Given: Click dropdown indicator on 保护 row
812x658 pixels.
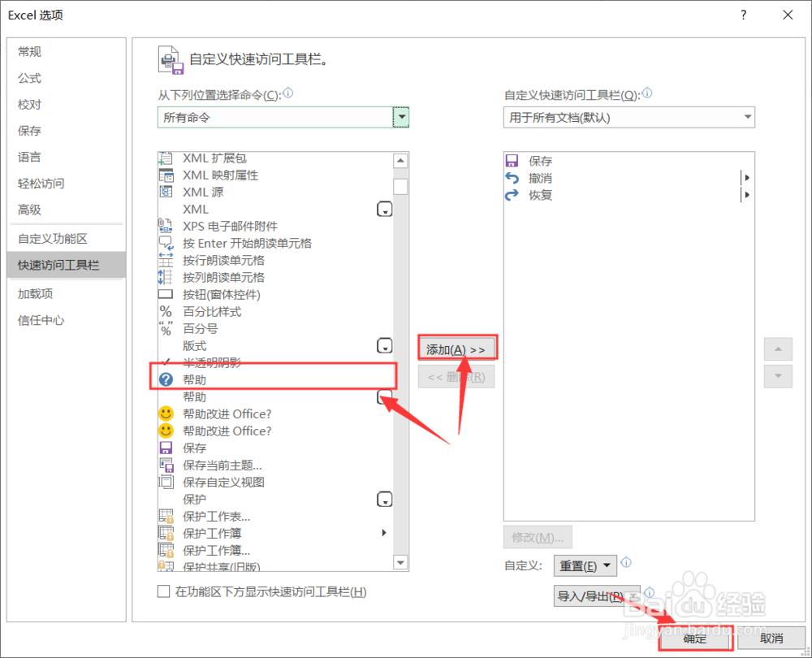Looking at the screenshot, I should coord(384,499).
